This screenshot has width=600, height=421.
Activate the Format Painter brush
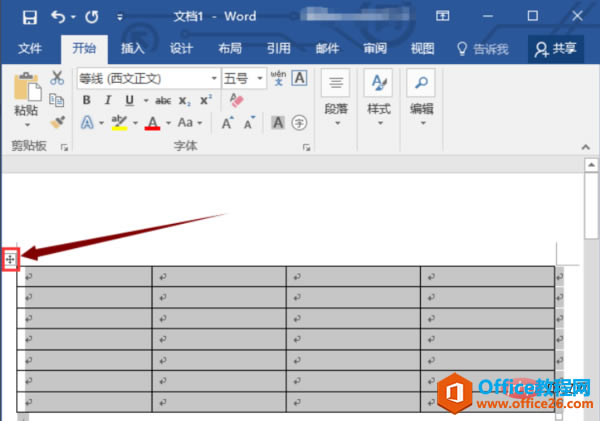57,122
